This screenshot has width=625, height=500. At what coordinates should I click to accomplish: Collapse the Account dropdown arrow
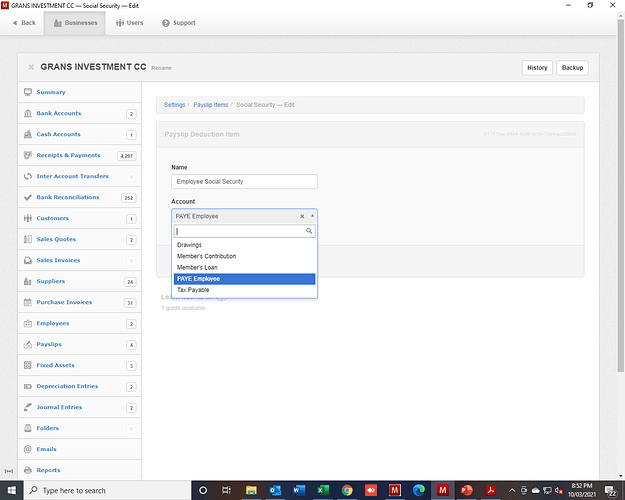pyautogui.click(x=312, y=216)
